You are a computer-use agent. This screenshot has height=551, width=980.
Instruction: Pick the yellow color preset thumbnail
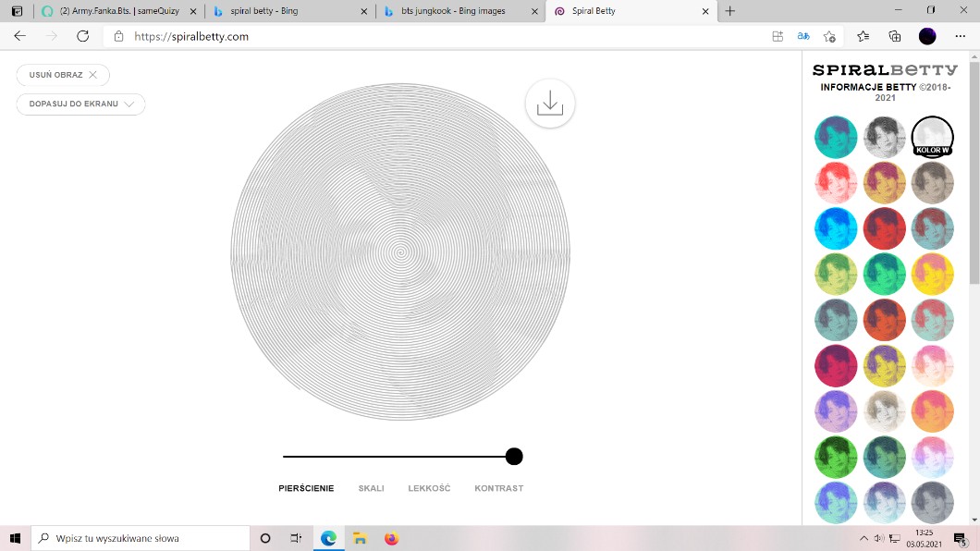932,274
